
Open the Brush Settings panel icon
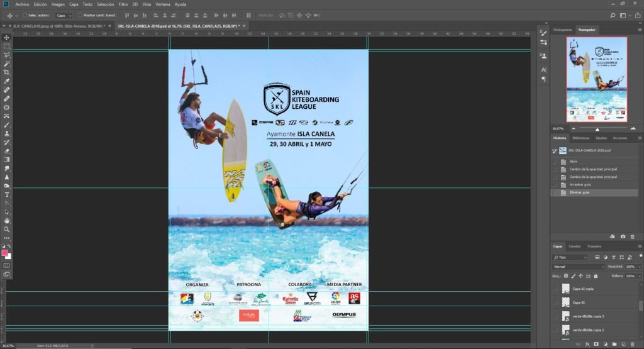(543, 34)
